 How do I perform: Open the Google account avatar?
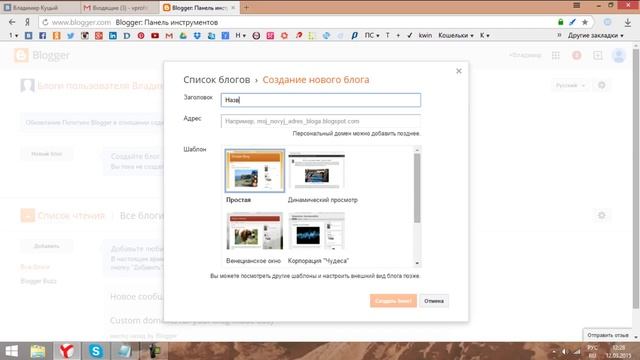pyautogui.click(x=619, y=55)
